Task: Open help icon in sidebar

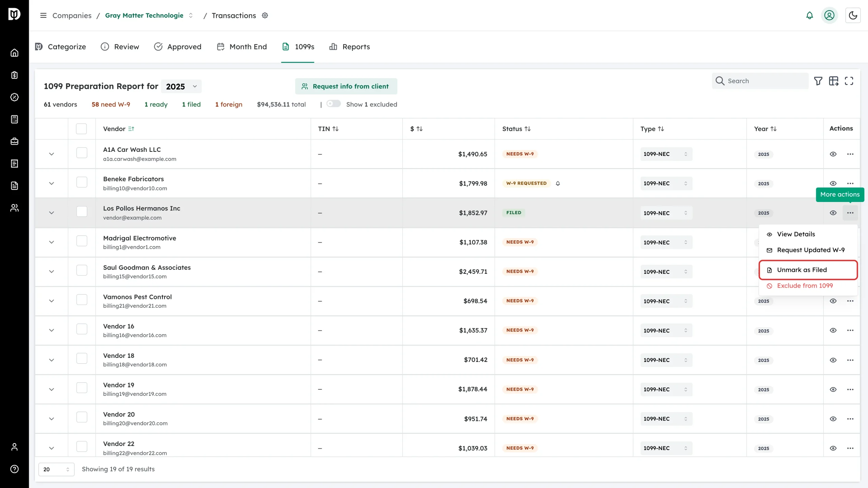Action: 14,469
